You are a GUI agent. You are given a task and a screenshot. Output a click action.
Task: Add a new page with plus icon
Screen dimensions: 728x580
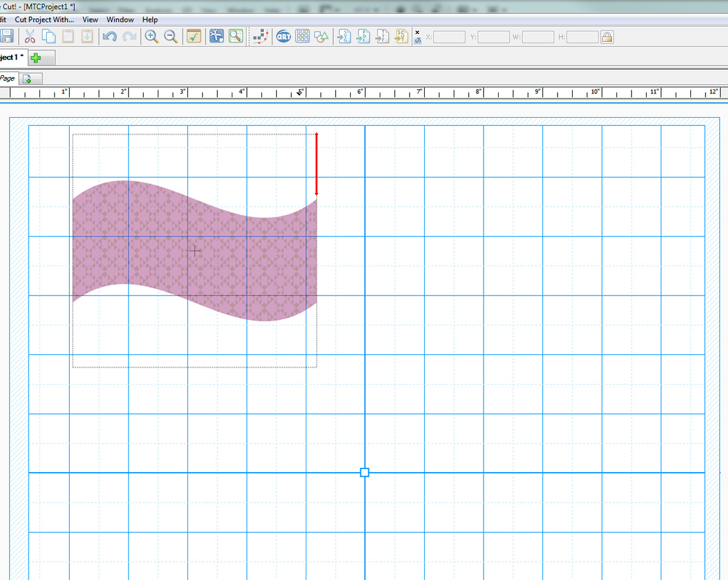27,79
